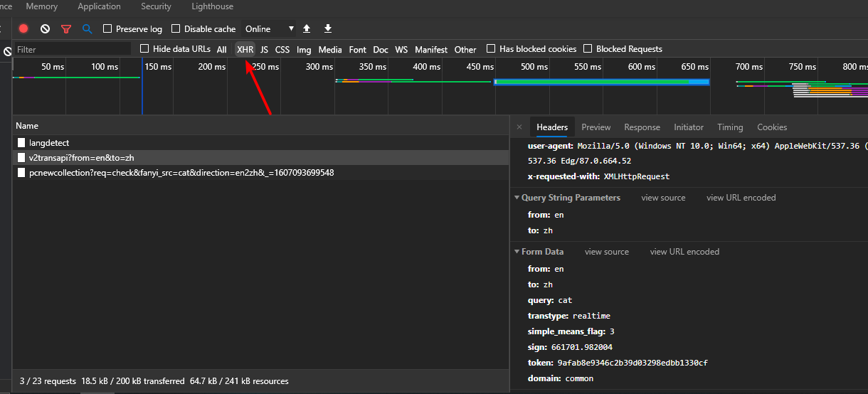This screenshot has height=394, width=868.
Task: Open the Online throttling dropdown
Action: pos(270,29)
